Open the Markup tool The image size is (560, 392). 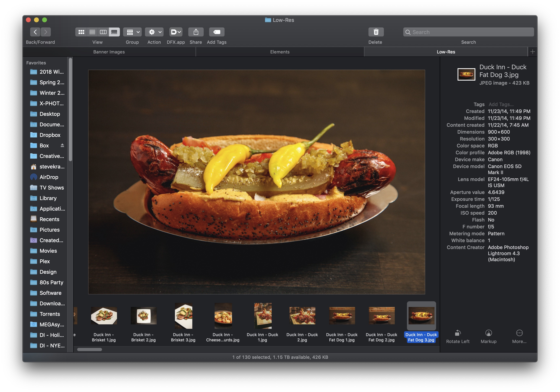[x=488, y=333]
